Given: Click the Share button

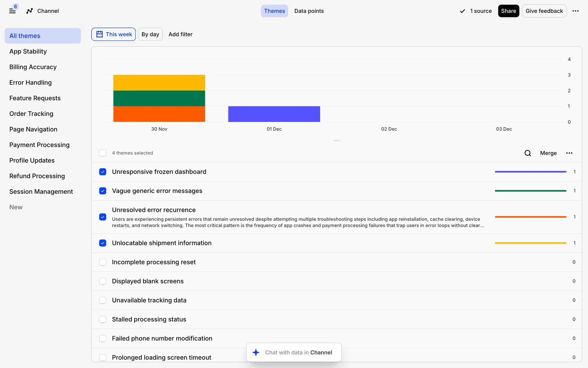Looking at the screenshot, I should click(x=508, y=11).
